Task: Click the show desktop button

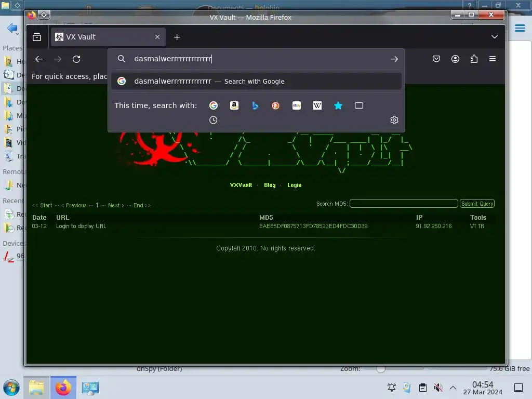Action: [518, 388]
